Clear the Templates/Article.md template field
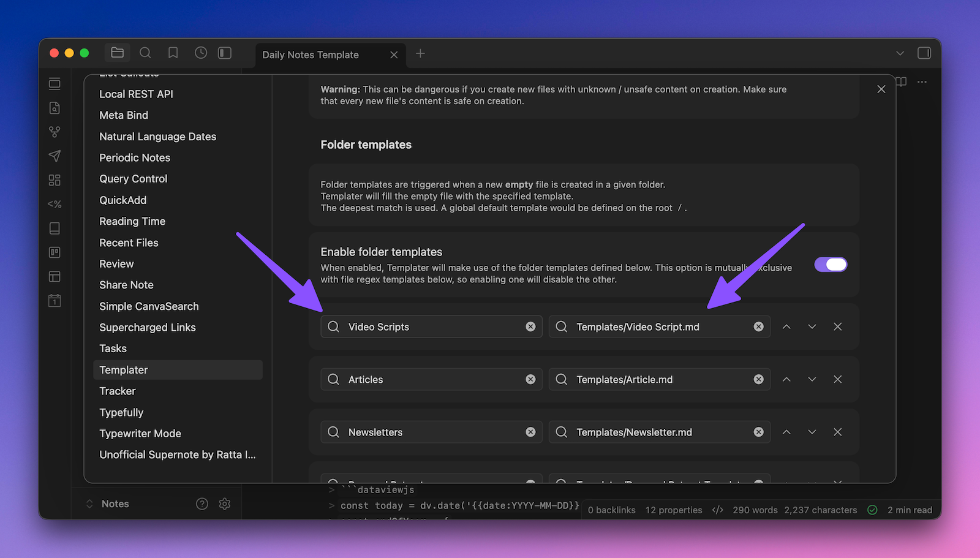This screenshot has width=980, height=558. 758,380
